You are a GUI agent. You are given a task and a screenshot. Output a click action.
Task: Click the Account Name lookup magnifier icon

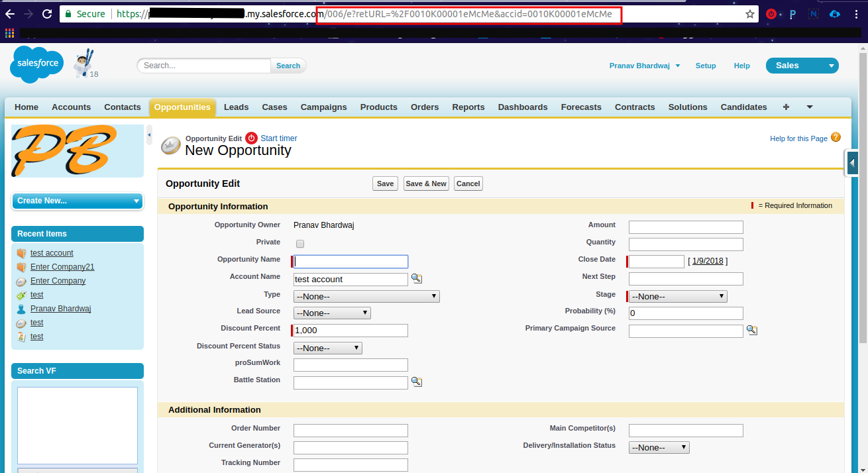(416, 279)
